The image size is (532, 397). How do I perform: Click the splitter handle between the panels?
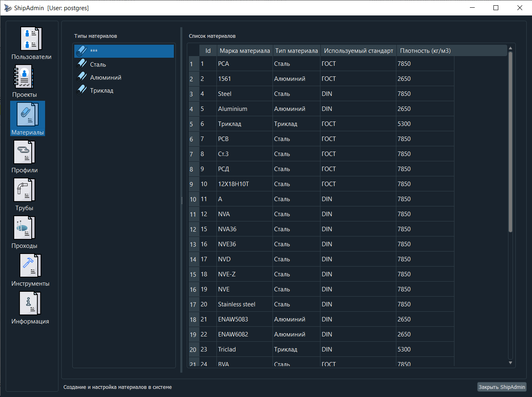(182, 200)
